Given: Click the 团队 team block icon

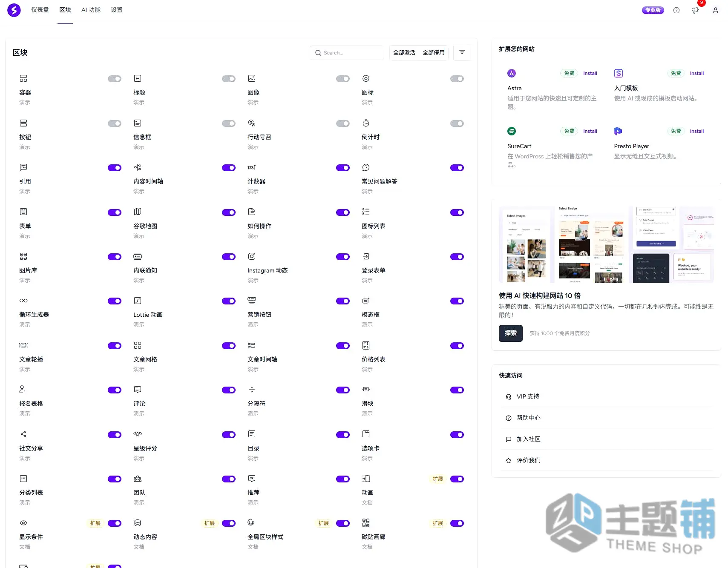Looking at the screenshot, I should pos(138,479).
